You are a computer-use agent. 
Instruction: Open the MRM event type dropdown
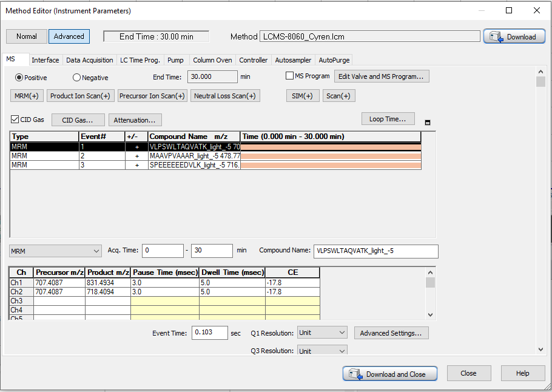tap(56, 251)
